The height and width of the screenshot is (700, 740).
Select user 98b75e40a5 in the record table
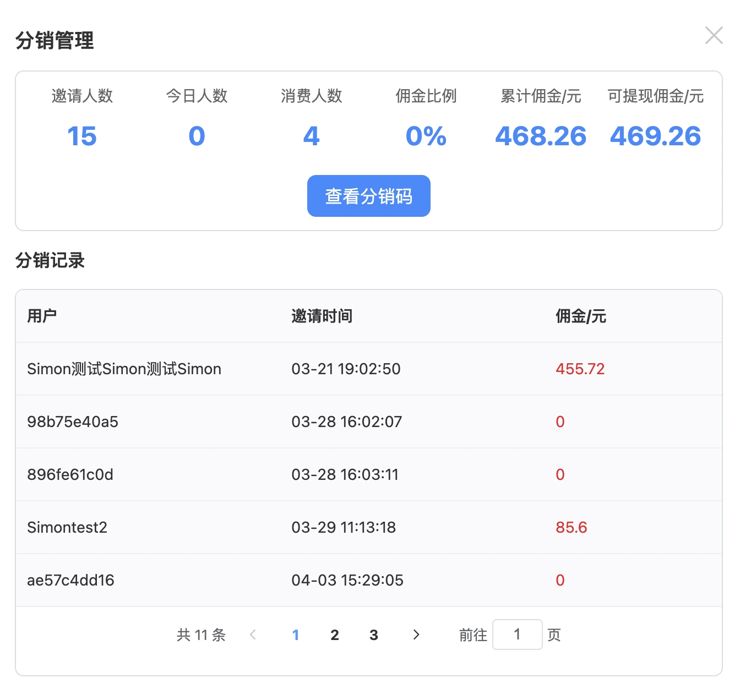pyautogui.click(x=72, y=422)
